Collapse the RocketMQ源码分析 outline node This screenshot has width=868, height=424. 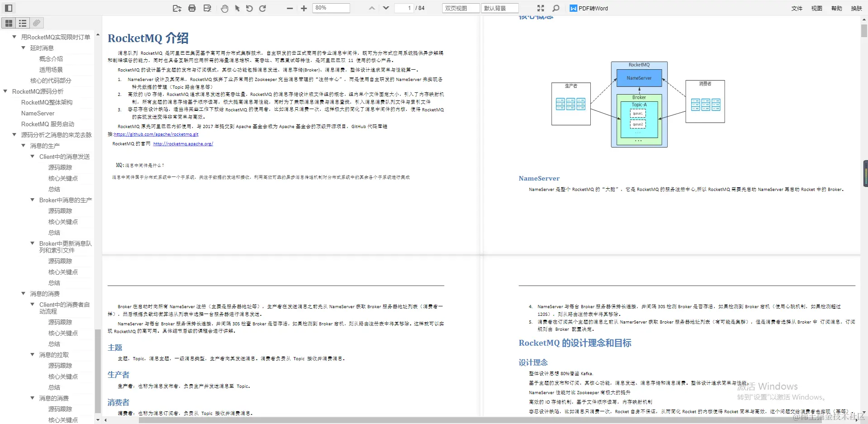pyautogui.click(x=5, y=91)
